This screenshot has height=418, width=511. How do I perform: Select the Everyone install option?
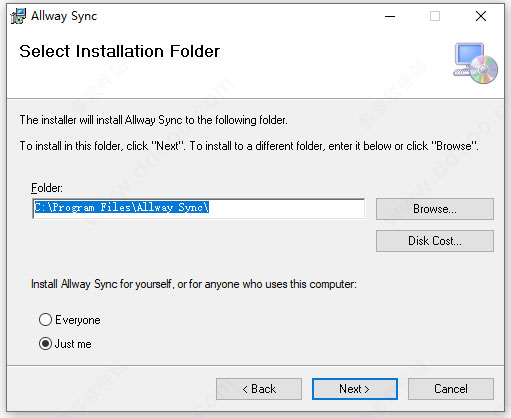click(45, 320)
